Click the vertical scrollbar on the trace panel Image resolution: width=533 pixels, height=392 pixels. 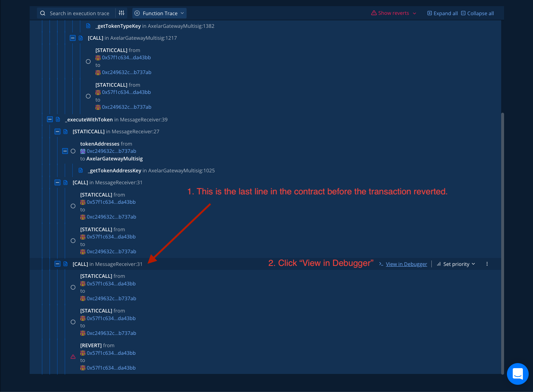(x=502, y=242)
